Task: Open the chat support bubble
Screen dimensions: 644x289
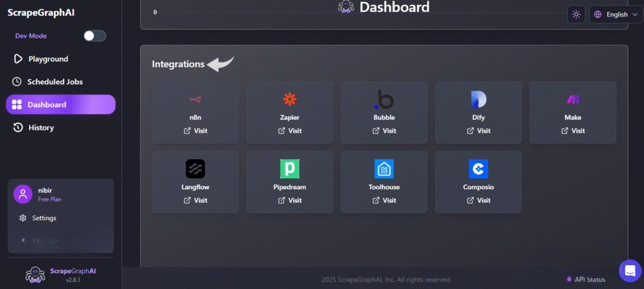Action: point(630,271)
